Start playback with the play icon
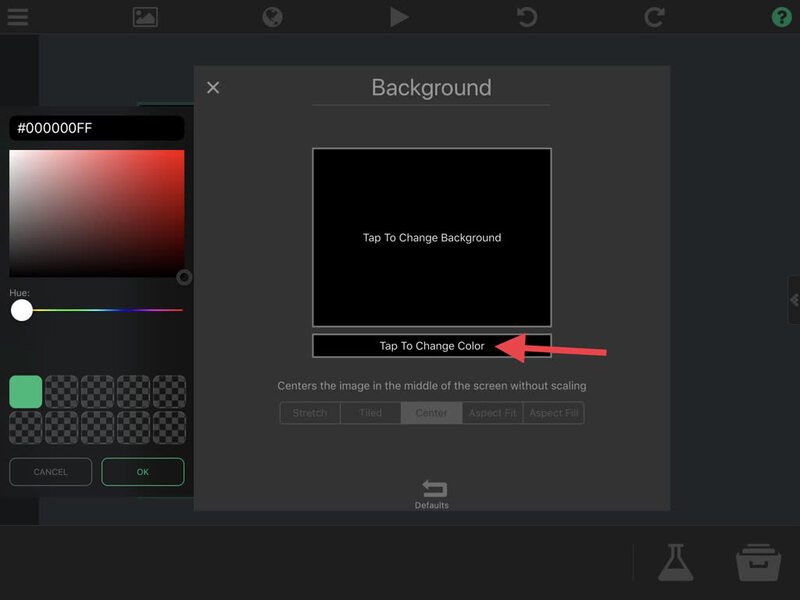This screenshot has height=600, width=800. tap(399, 17)
